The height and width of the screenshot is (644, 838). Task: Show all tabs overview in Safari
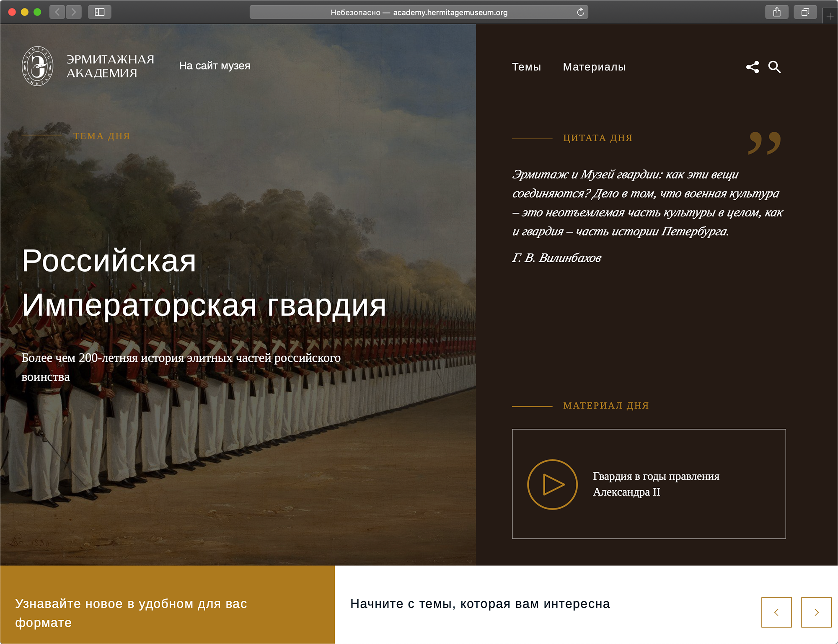tap(805, 12)
